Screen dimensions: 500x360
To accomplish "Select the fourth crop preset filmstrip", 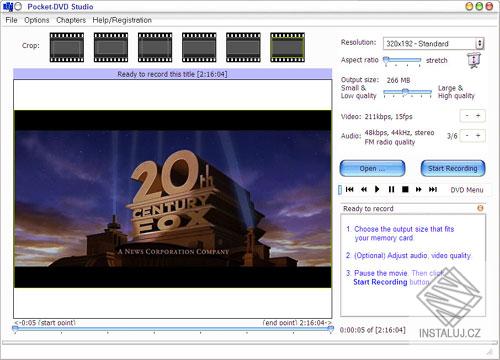I will [199, 47].
